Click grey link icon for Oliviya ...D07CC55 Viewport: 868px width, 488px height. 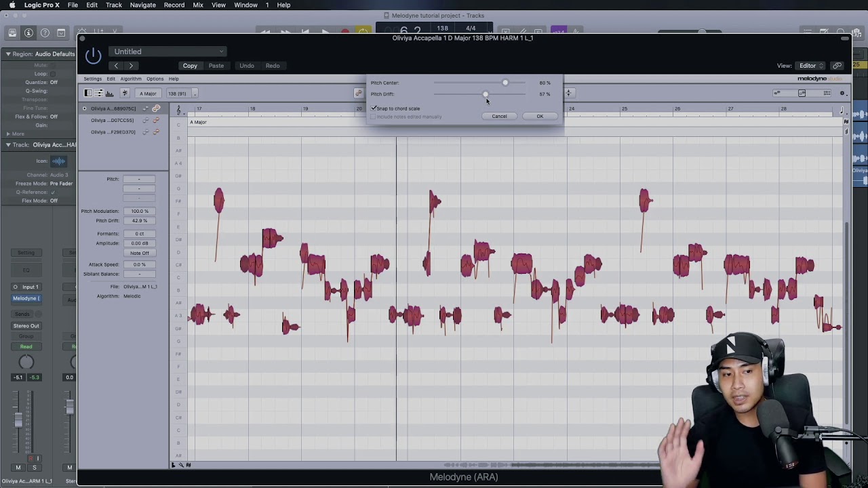145,120
